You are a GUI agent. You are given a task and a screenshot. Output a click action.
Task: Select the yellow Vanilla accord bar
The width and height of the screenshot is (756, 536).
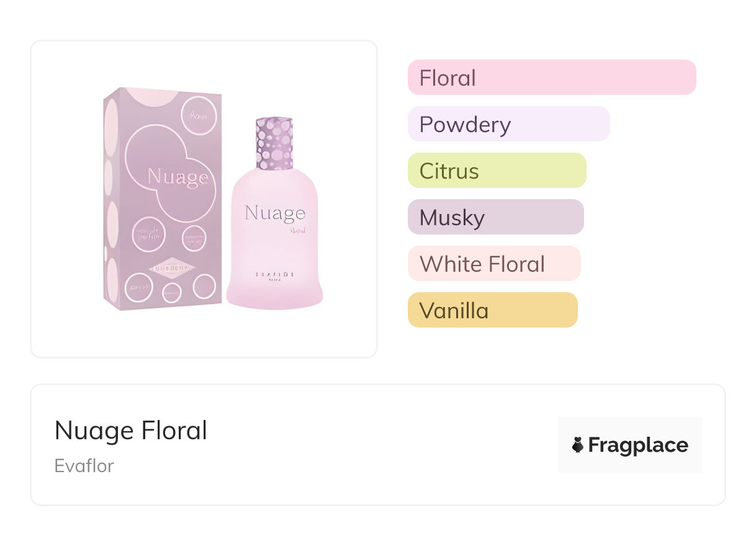click(x=492, y=310)
